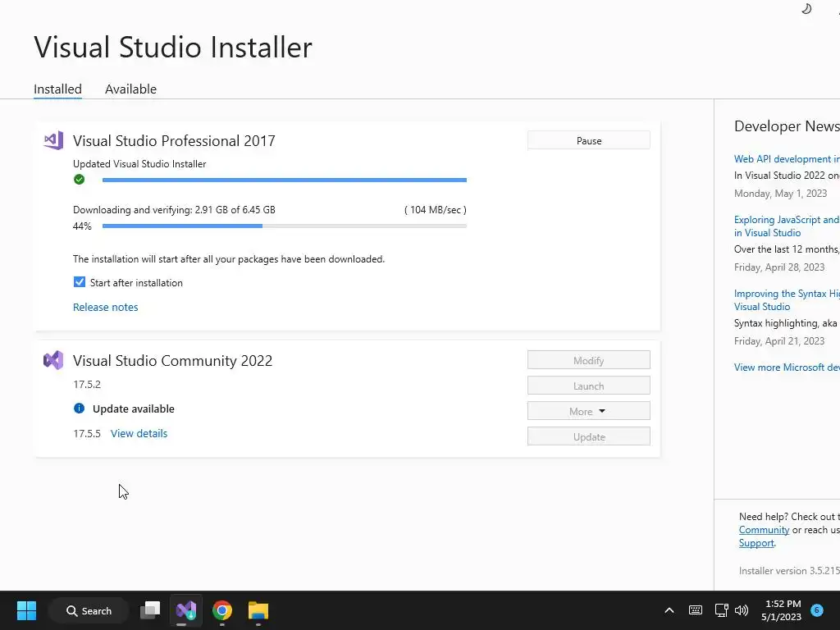Open the notification center badge
This screenshot has width=840, height=630.
[817, 610]
